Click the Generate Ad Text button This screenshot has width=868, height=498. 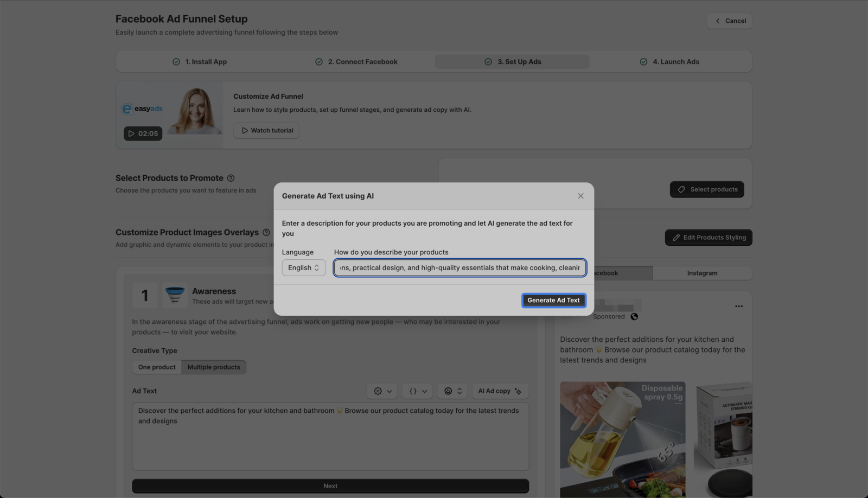click(553, 300)
